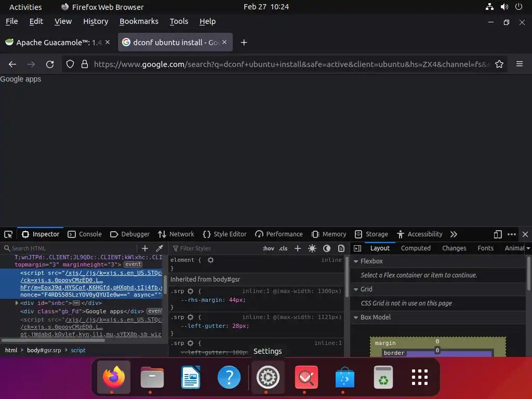This screenshot has height=399, width=532.
Task: View site security lock information
Action: (x=85, y=64)
